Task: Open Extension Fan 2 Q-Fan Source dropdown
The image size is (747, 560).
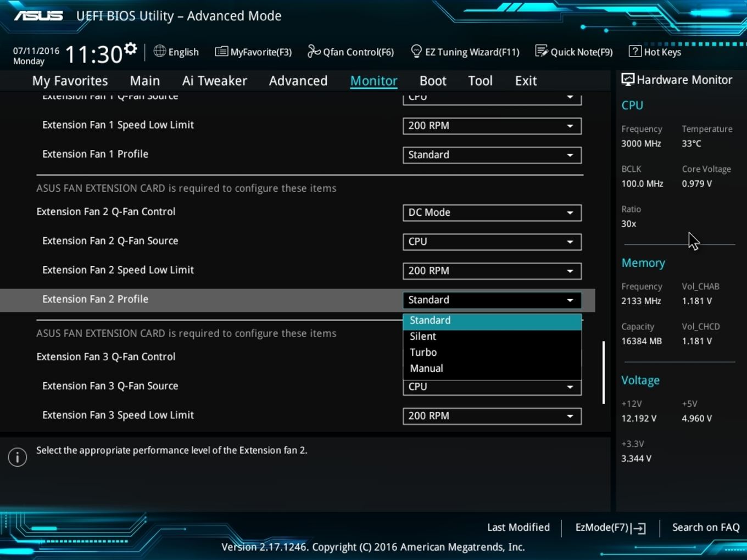Action: 492,242
